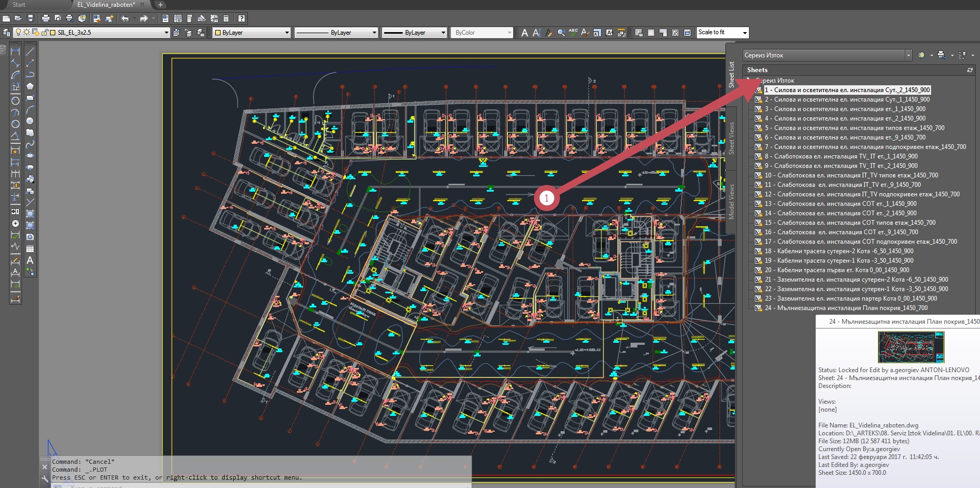Viewport: 980px width, 488px height.
Task: Select the Center Mark dimension tool
Action: point(15,223)
